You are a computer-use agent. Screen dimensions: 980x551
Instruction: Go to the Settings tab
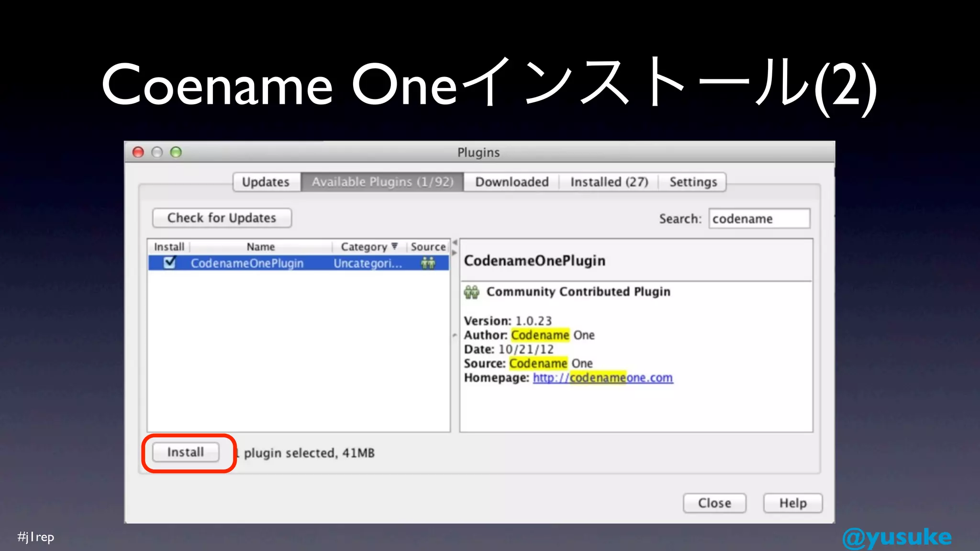pyautogui.click(x=693, y=182)
